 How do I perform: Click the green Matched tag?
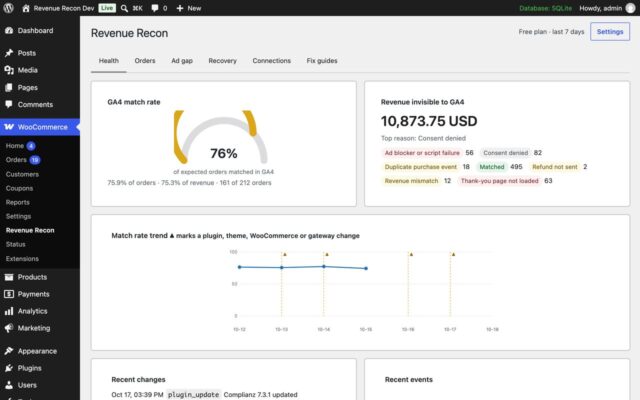point(492,167)
